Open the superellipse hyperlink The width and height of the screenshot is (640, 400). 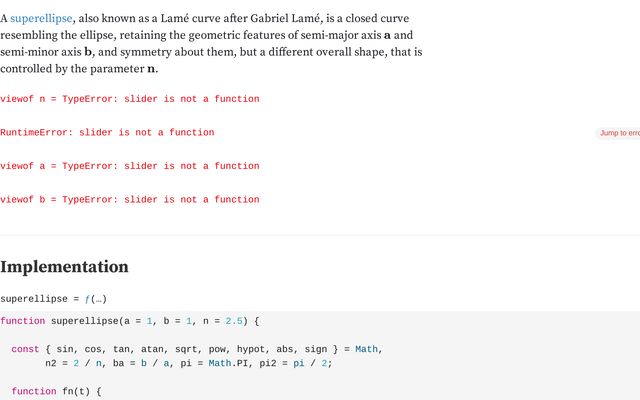pos(41,18)
